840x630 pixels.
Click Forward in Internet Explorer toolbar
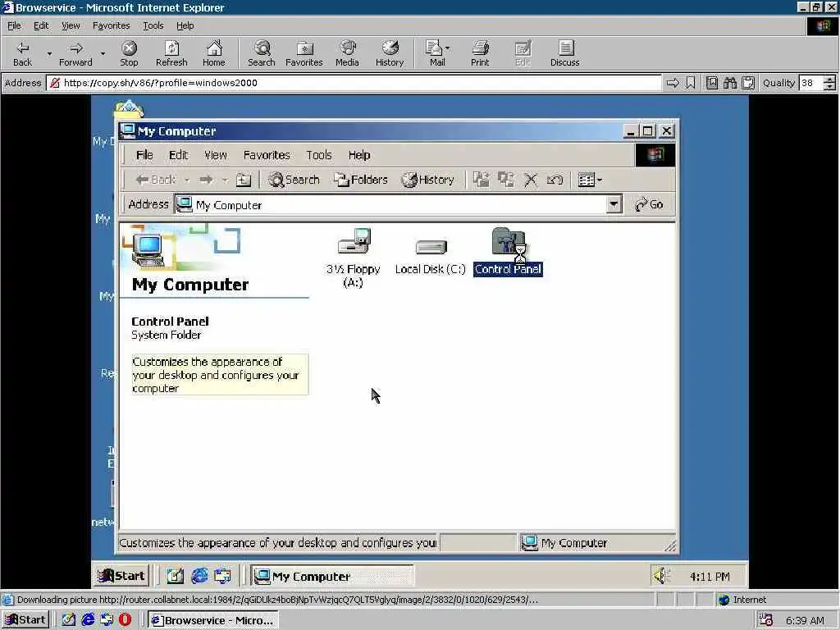point(75,53)
